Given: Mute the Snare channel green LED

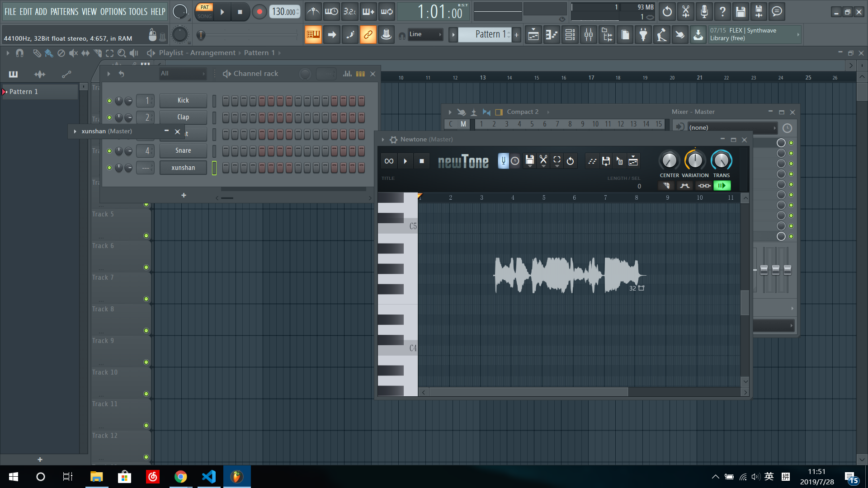Looking at the screenshot, I should 109,151.
